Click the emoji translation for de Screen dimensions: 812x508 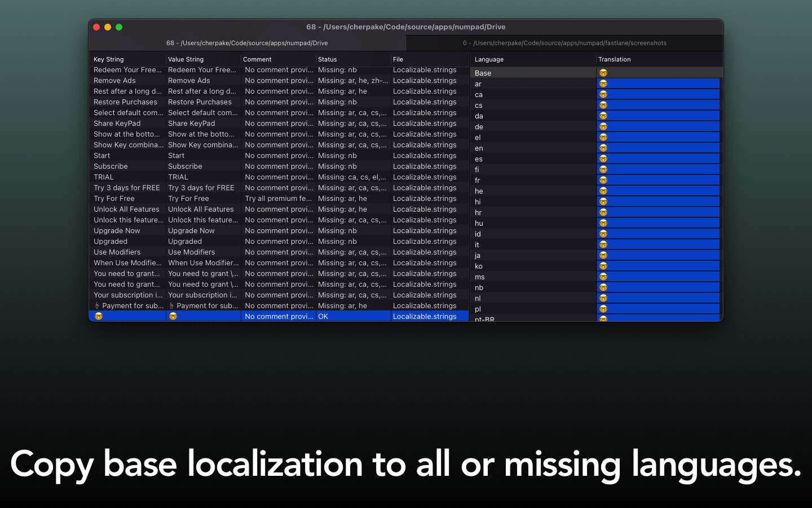click(603, 126)
